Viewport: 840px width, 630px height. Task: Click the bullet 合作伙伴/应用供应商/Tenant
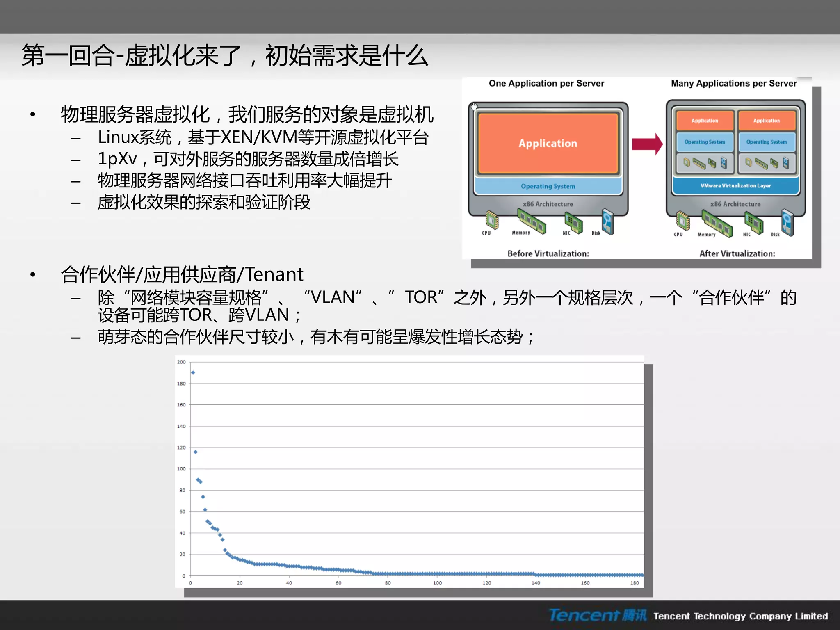click(x=182, y=274)
